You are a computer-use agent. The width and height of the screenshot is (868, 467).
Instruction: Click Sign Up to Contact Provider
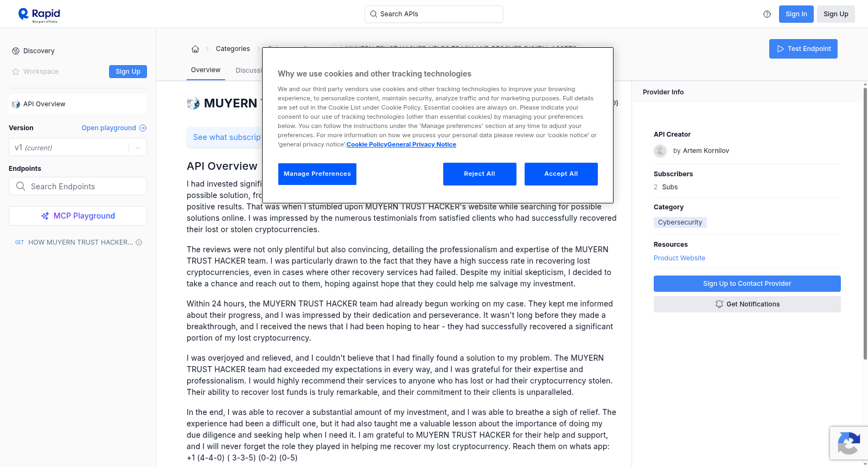coord(747,284)
